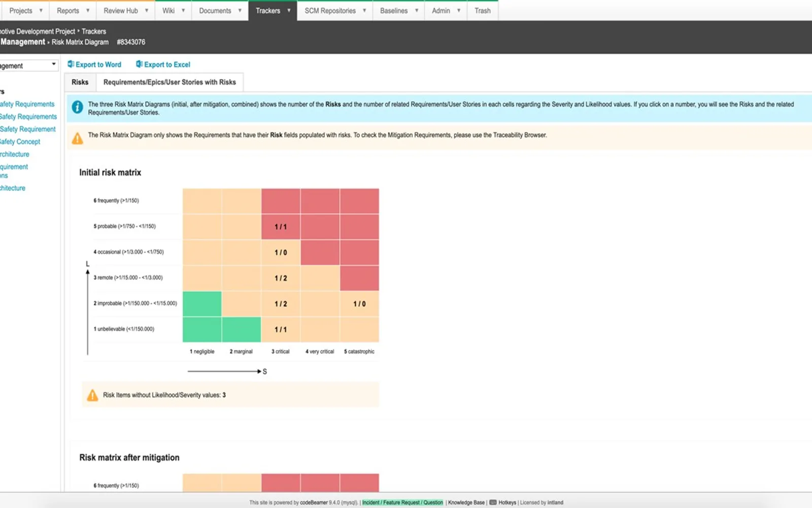Click 1/2 in the remote row
Image resolution: width=812 pixels, height=508 pixels.
281,278
